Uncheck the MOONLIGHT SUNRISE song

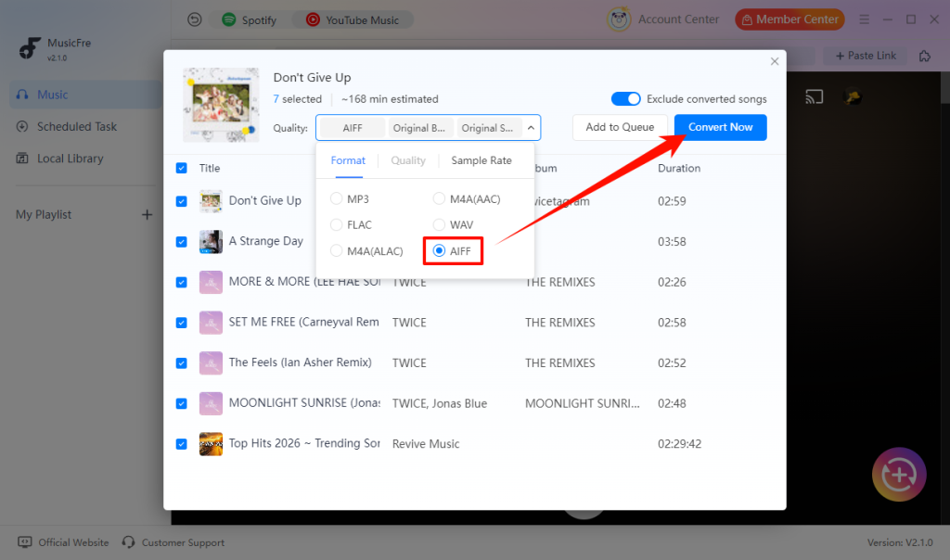coord(181,404)
